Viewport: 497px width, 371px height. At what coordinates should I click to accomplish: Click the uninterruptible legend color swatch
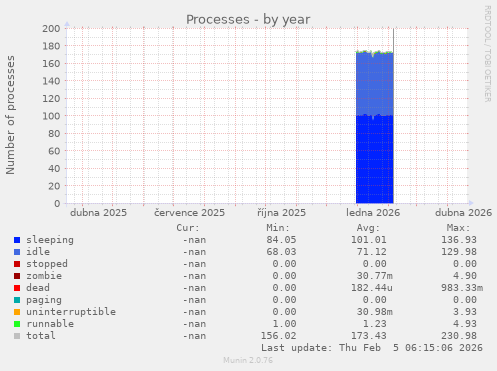click(x=17, y=312)
